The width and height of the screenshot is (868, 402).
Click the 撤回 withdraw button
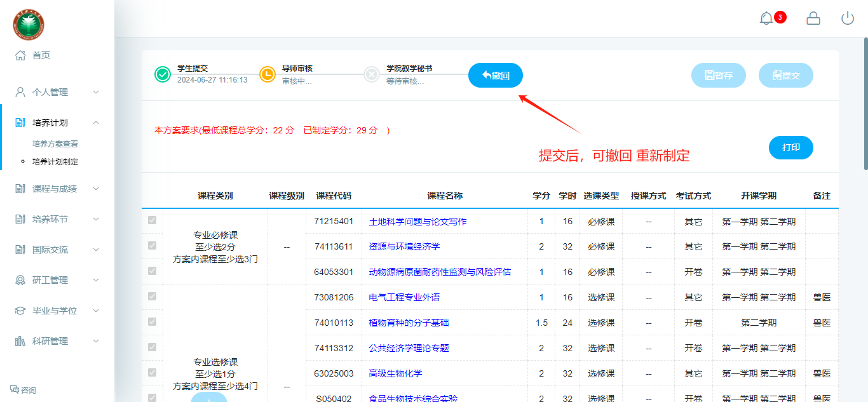pyautogui.click(x=495, y=76)
